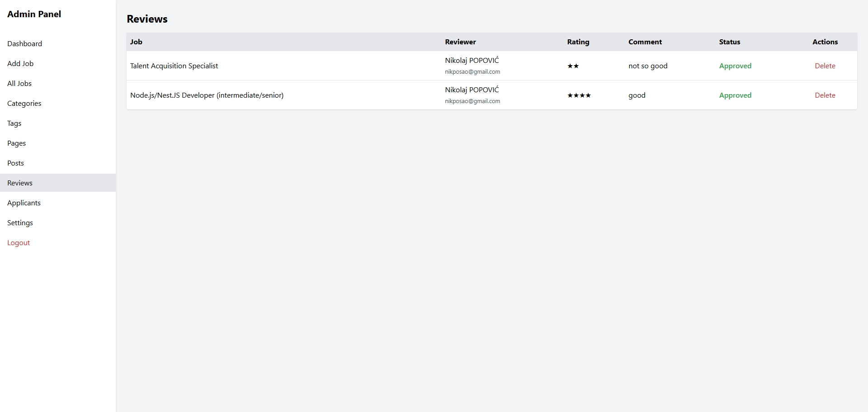
Task: Click the Rating column header
Action: click(x=578, y=42)
